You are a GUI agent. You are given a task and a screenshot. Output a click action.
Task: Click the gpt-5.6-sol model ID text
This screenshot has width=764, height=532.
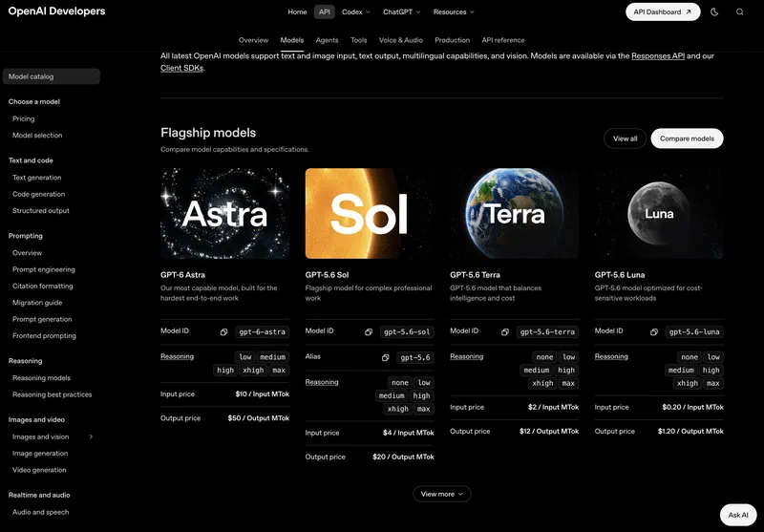click(407, 331)
